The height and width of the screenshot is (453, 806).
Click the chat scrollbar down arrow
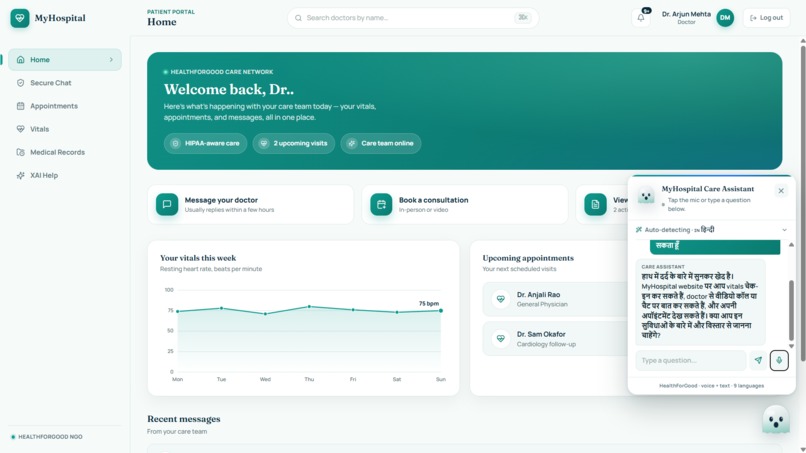pyautogui.click(x=791, y=346)
